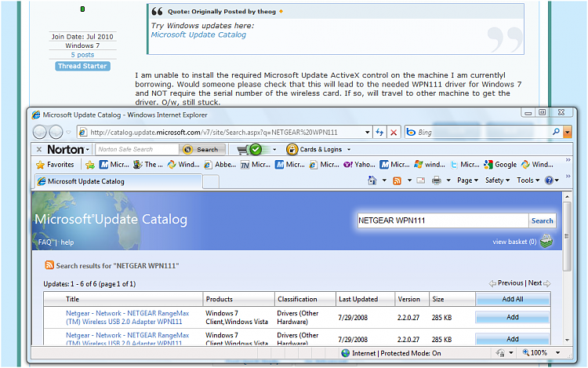
Task: Open the search provider dropdown next to Bing
Action: (568, 132)
